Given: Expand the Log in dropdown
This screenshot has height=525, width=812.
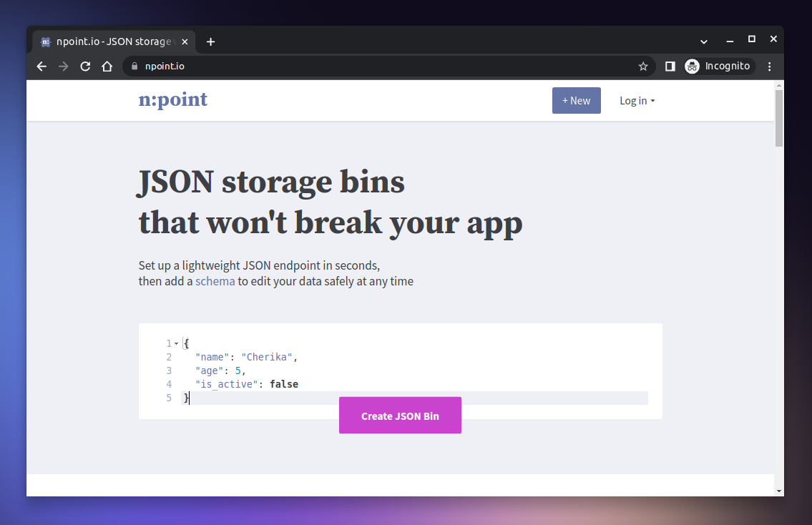Looking at the screenshot, I should click(637, 101).
